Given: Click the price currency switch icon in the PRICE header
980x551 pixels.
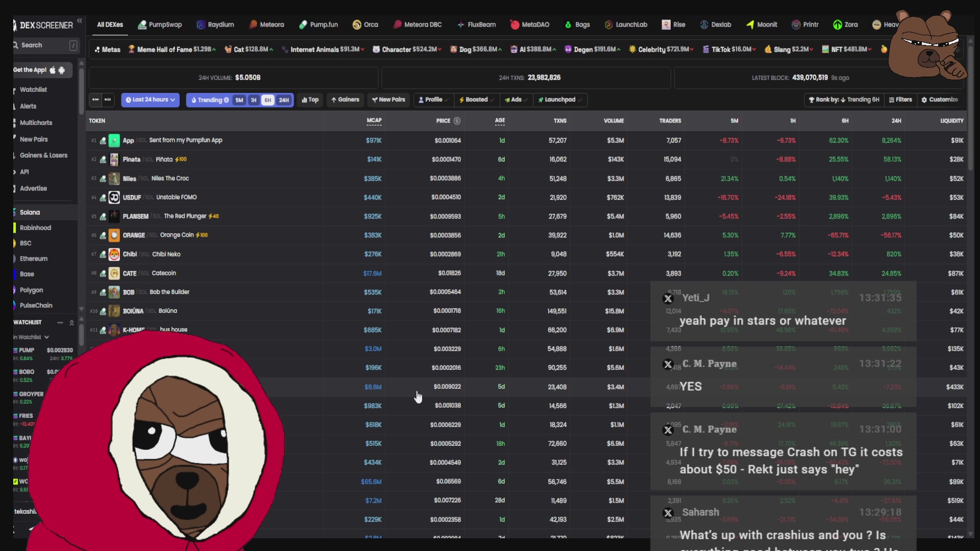Looking at the screenshot, I should coord(457,121).
